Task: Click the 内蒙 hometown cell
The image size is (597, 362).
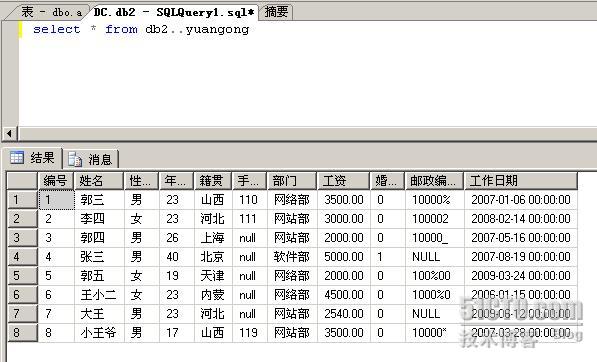Action: coord(213,295)
